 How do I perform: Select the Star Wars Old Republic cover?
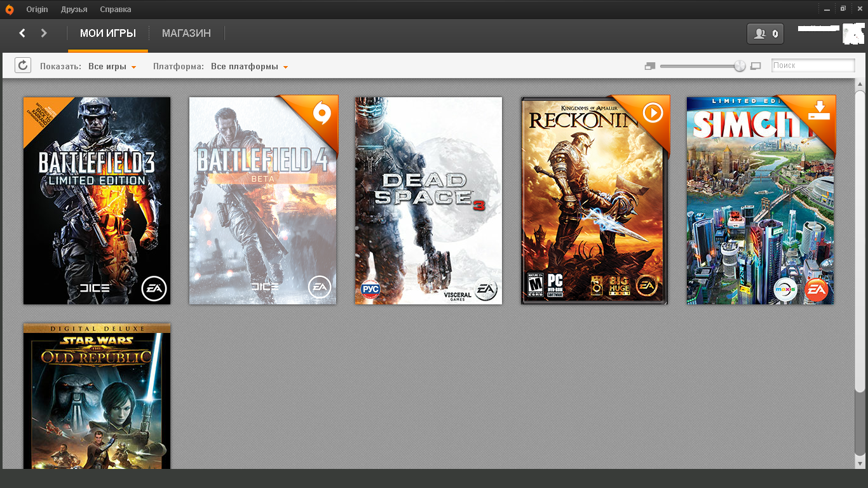[97, 396]
